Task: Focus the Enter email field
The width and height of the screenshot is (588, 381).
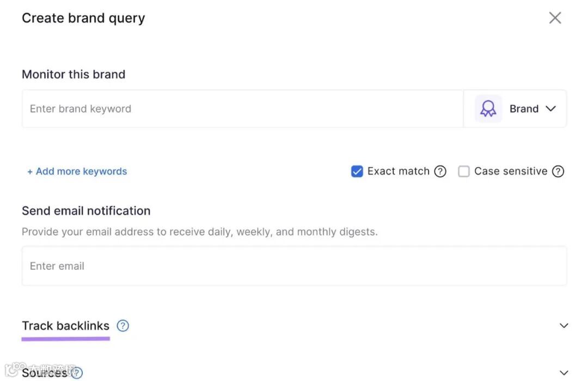Action: [294, 266]
